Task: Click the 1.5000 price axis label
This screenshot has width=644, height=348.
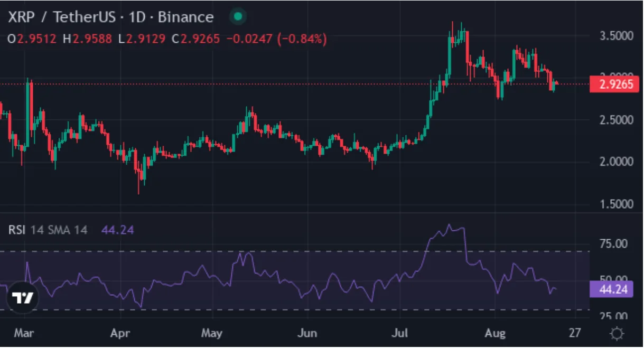Action: click(x=616, y=204)
